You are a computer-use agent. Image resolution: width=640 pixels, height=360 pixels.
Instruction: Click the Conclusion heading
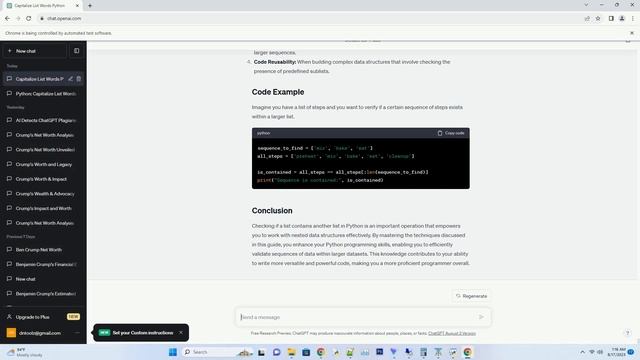pos(272,211)
